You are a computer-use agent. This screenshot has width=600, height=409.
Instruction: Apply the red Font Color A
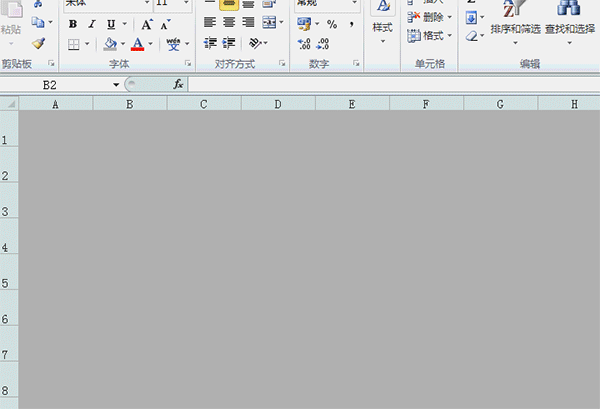138,44
